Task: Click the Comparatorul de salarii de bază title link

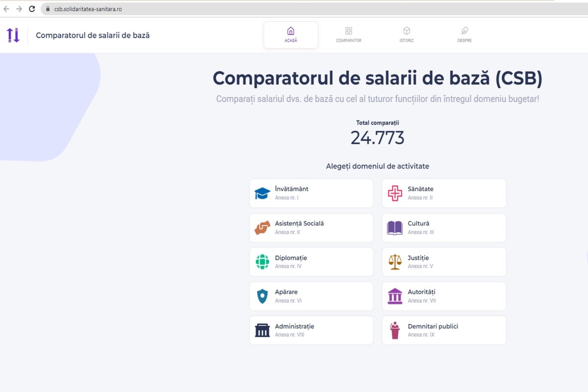Action: pos(92,35)
